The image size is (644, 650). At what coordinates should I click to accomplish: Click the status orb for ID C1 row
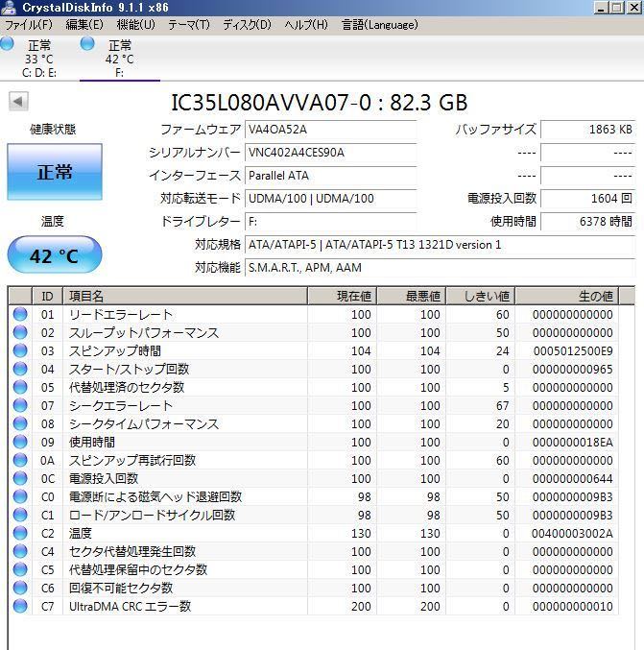(x=20, y=515)
